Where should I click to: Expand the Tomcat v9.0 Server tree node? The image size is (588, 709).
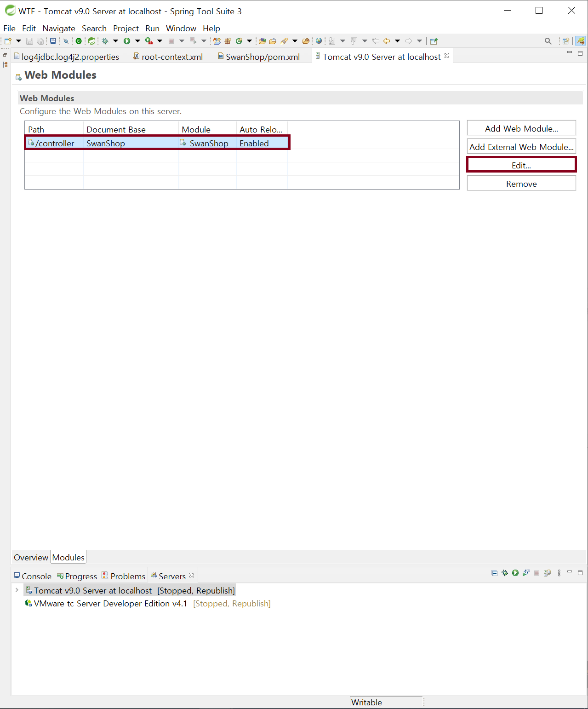(x=17, y=590)
